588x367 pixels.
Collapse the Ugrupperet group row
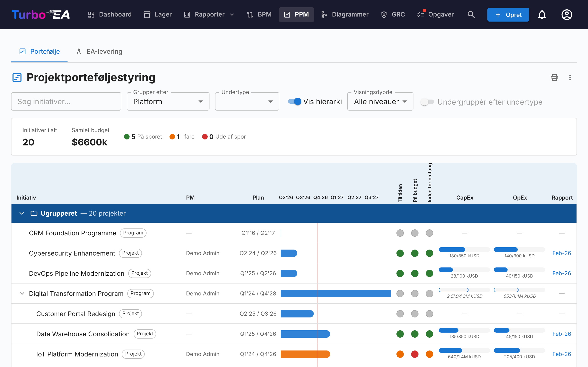22,213
